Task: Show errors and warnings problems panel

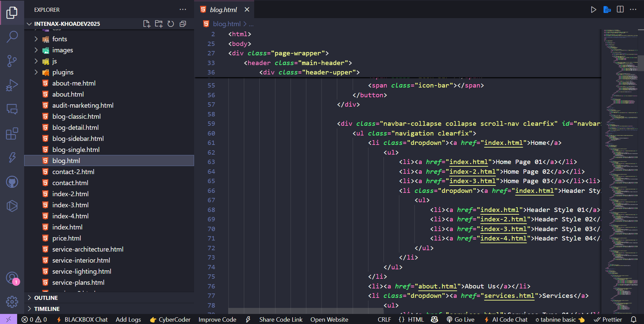Action: point(34,320)
